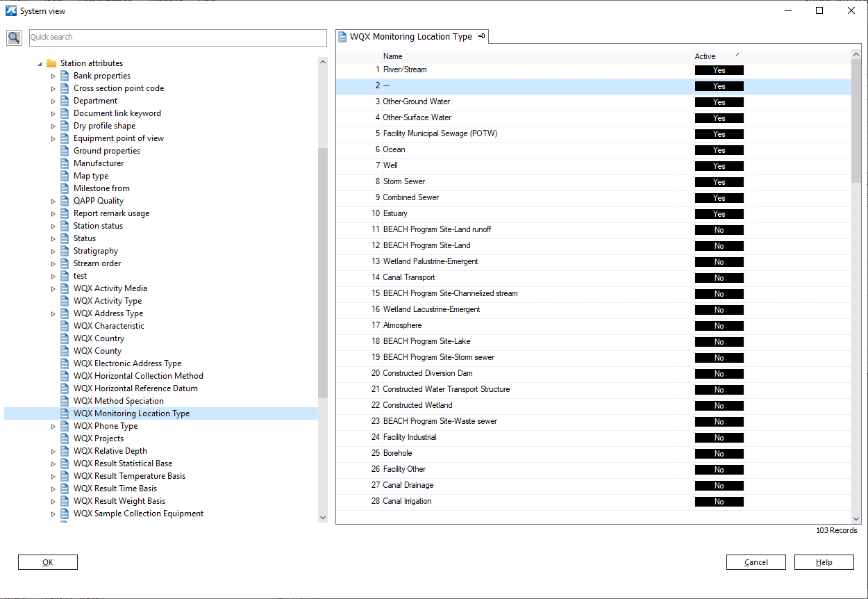Click the WQX Relative Depth document icon
The width and height of the screenshot is (868, 599).
tap(65, 451)
